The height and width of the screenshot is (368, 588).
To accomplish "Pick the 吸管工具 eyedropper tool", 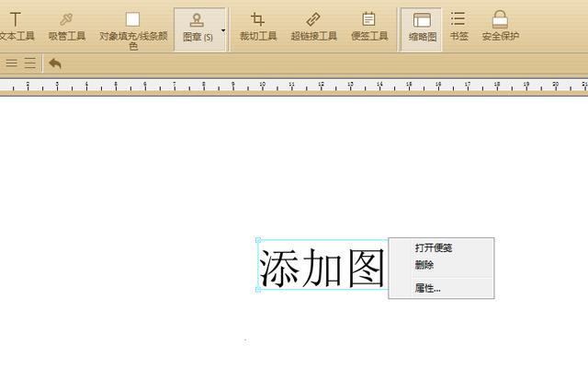I will tap(67, 27).
